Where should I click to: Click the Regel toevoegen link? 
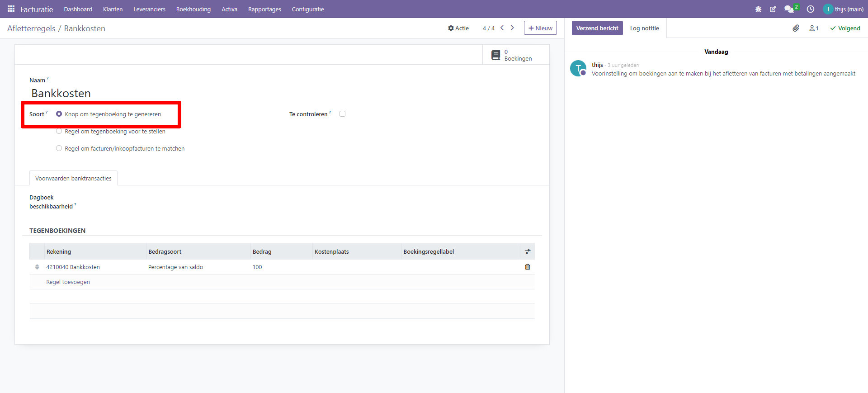pos(68,282)
